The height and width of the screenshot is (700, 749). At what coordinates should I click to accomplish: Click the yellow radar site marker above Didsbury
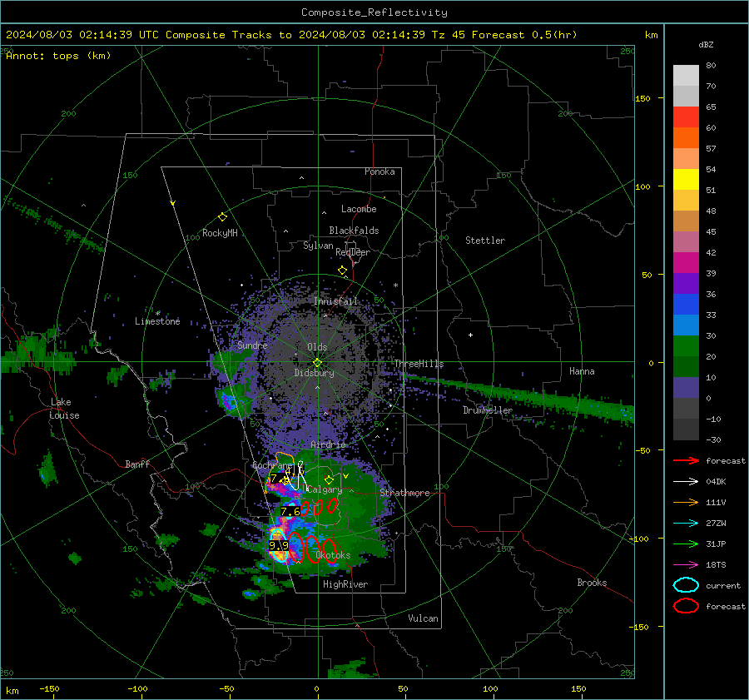coord(317,363)
